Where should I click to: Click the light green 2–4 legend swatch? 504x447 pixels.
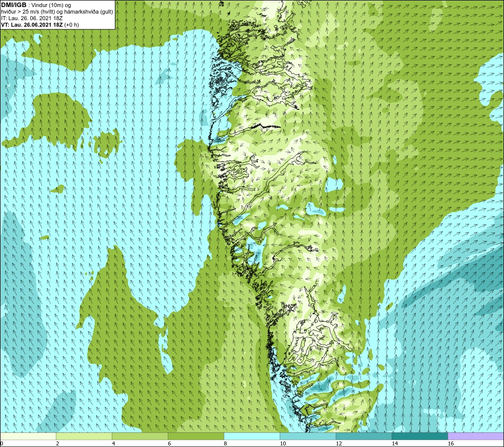[x=84, y=436]
